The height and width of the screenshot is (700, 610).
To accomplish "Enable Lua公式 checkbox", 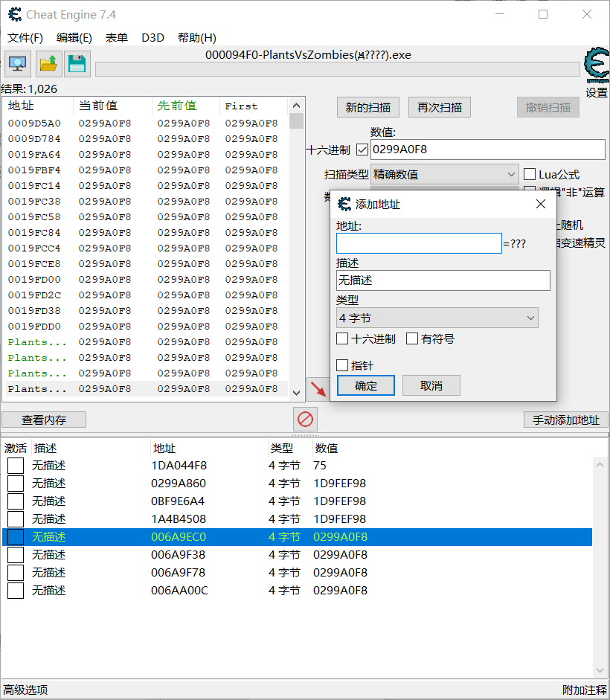I will [530, 174].
